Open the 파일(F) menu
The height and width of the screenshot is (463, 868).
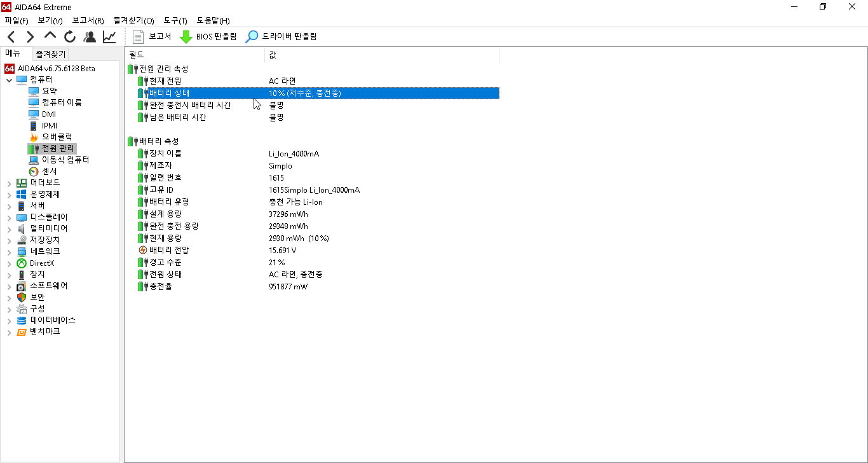[x=16, y=21]
